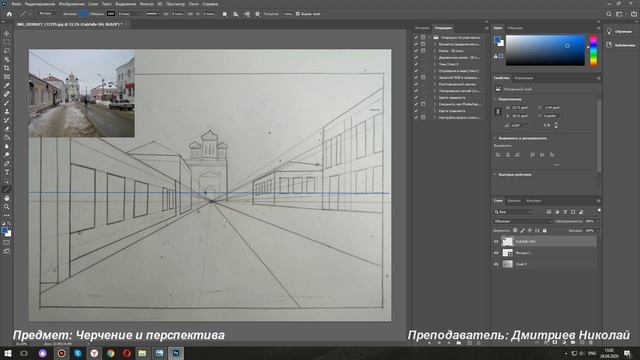The height and width of the screenshot is (360, 640).
Task: Click the Windows Start button
Action: [x=7, y=353]
